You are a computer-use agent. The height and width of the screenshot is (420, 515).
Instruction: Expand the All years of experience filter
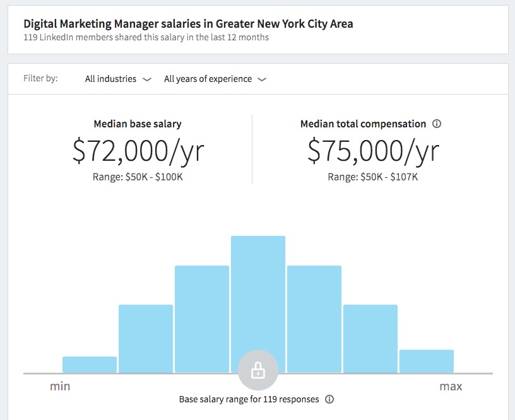click(x=215, y=79)
